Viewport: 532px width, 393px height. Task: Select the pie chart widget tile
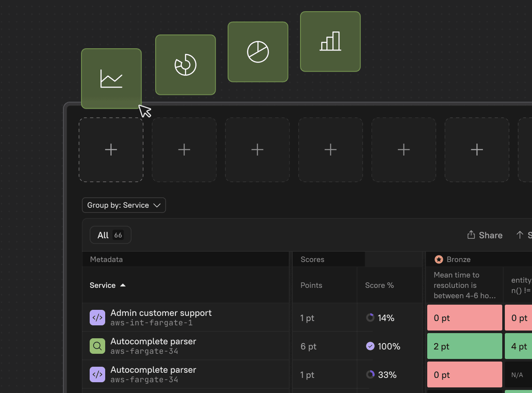pos(258,52)
